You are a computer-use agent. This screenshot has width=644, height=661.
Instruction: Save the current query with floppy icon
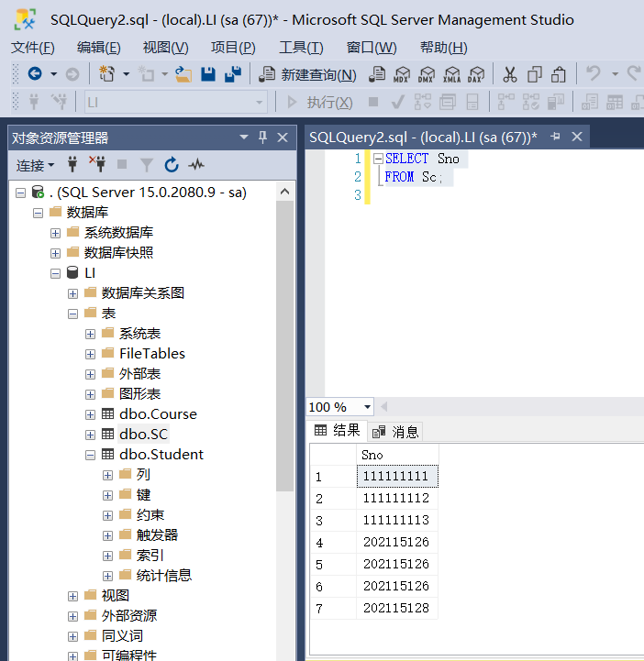tap(208, 74)
